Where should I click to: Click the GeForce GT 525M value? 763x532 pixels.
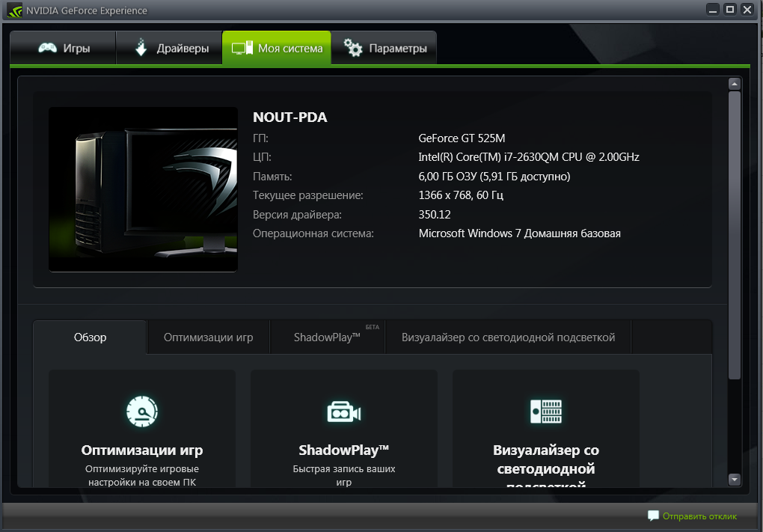(462, 138)
